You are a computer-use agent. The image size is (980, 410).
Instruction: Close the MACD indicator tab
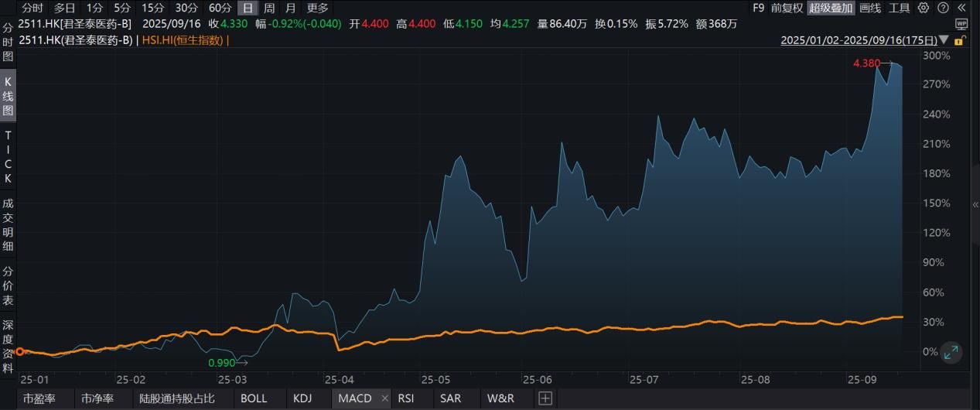point(385,398)
